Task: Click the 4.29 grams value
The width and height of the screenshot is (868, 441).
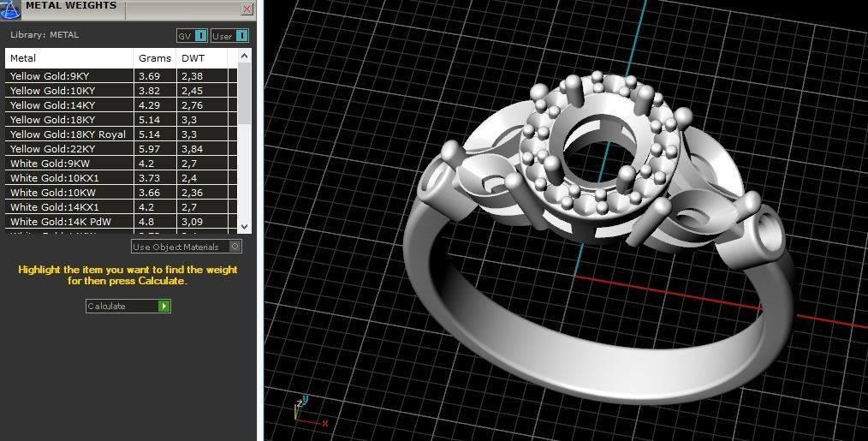Action: coord(150,105)
